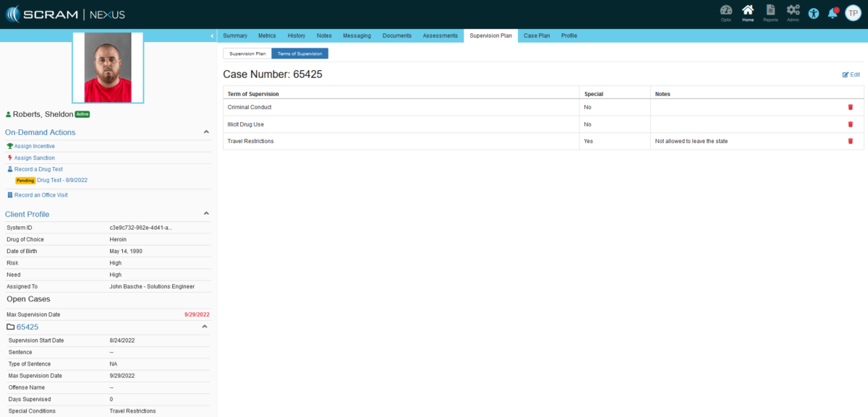Image resolution: width=868 pixels, height=417 pixels.
Task: Switch to the Assessments tab
Action: (x=442, y=35)
